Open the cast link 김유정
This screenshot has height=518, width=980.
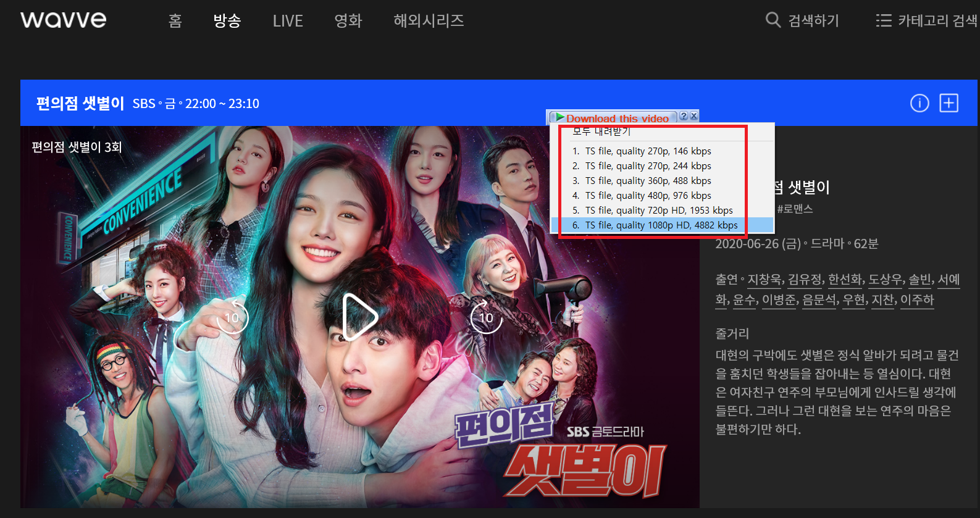tap(805, 280)
